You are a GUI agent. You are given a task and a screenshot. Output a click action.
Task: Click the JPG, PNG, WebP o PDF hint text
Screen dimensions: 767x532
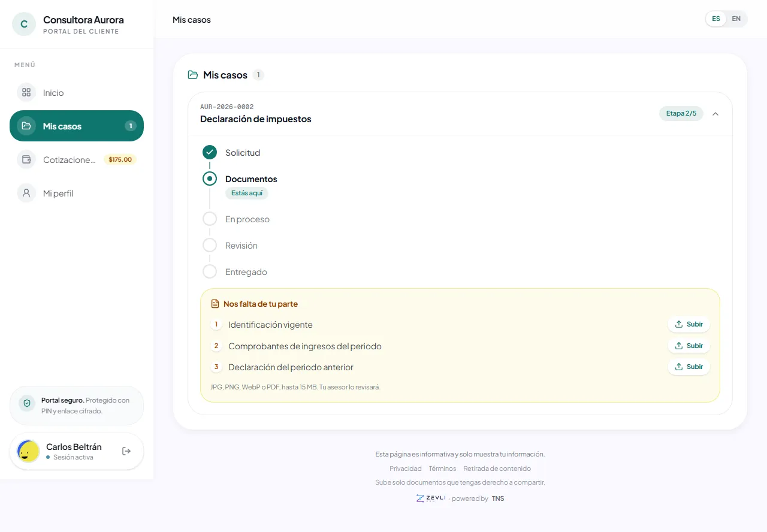[295, 387]
